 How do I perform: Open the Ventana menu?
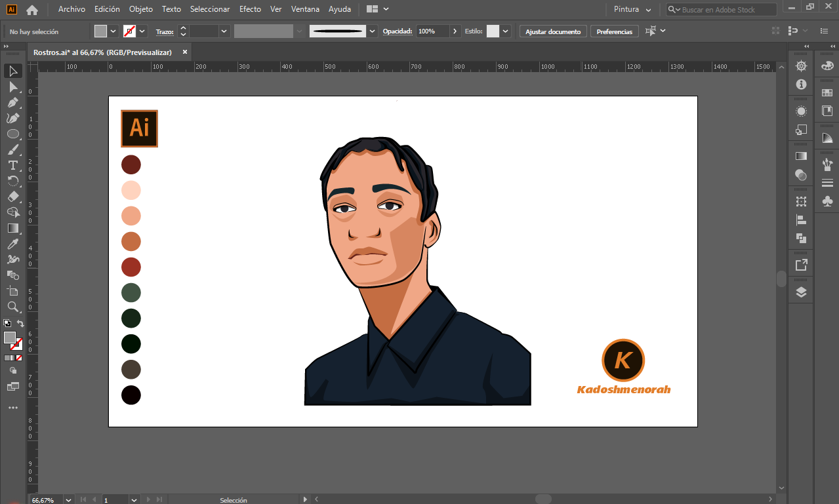(305, 9)
